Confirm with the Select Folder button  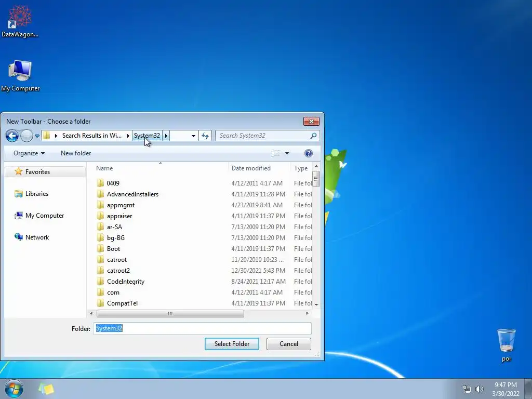[x=232, y=344]
